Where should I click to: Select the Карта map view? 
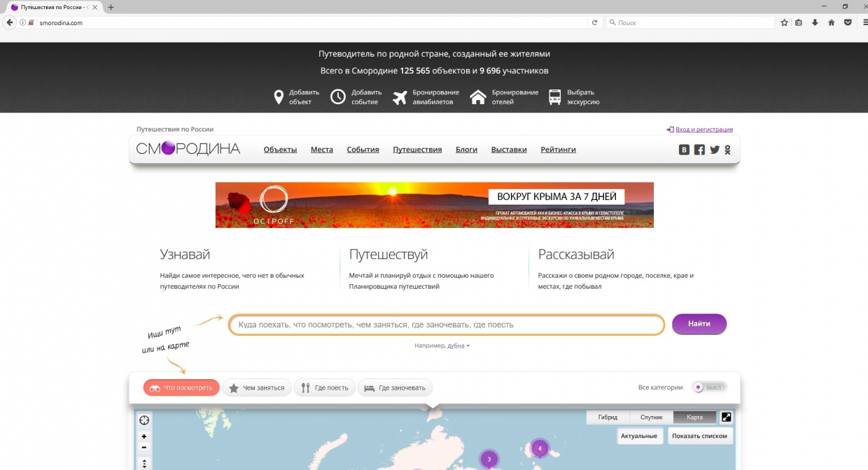(x=694, y=418)
